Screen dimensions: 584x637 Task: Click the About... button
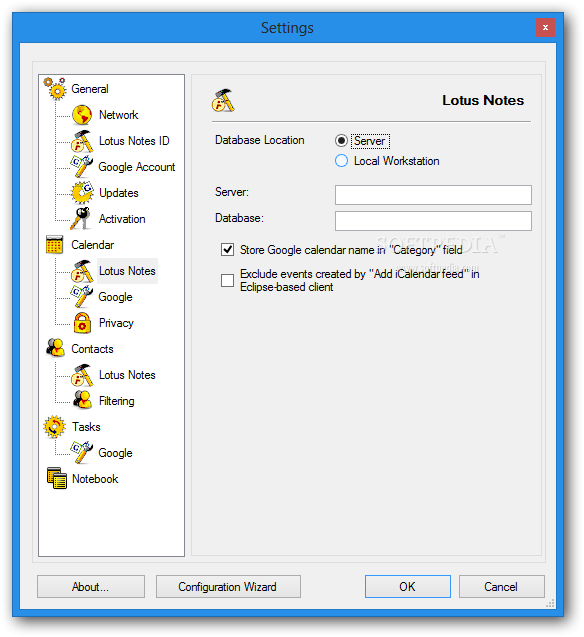click(91, 586)
